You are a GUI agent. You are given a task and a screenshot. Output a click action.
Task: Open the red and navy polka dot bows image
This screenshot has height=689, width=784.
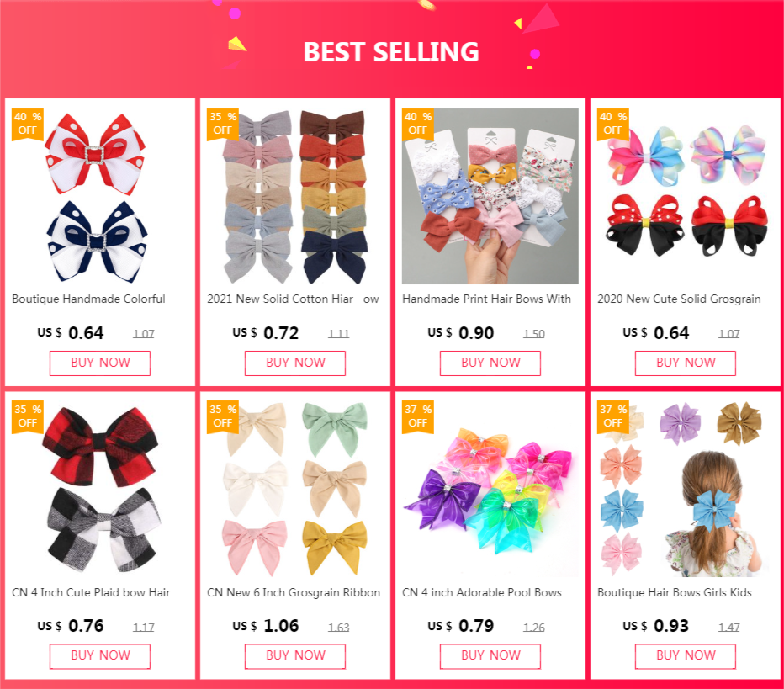tap(100, 196)
